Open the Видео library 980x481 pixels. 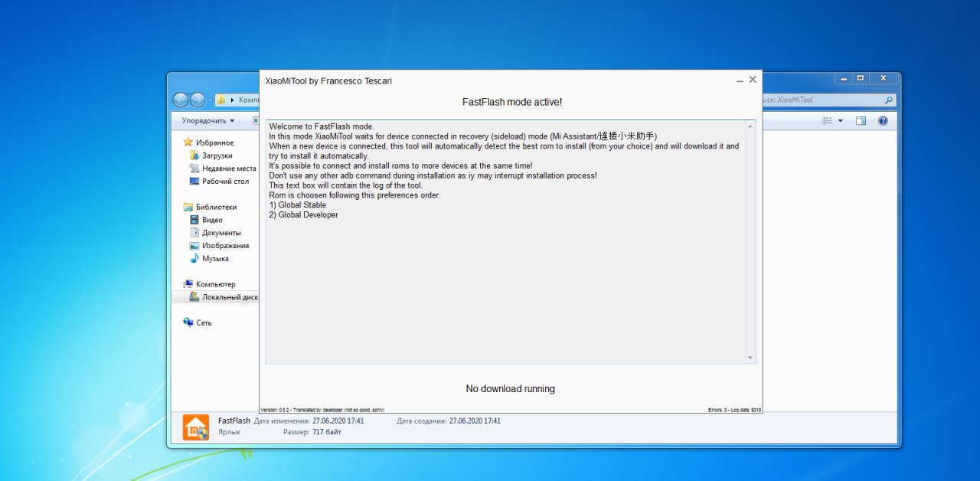point(212,220)
